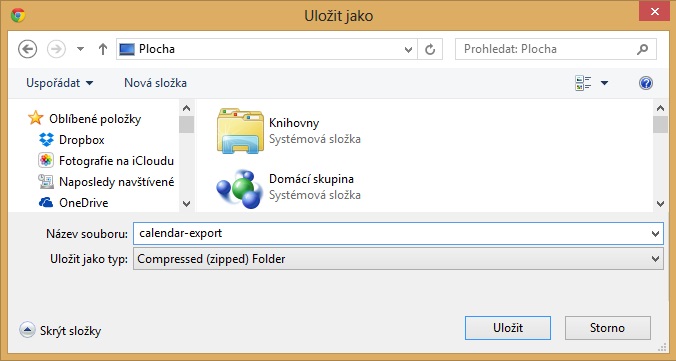Click the OneDrive cloud icon
Screen dimensions: 676x361
tap(46, 202)
